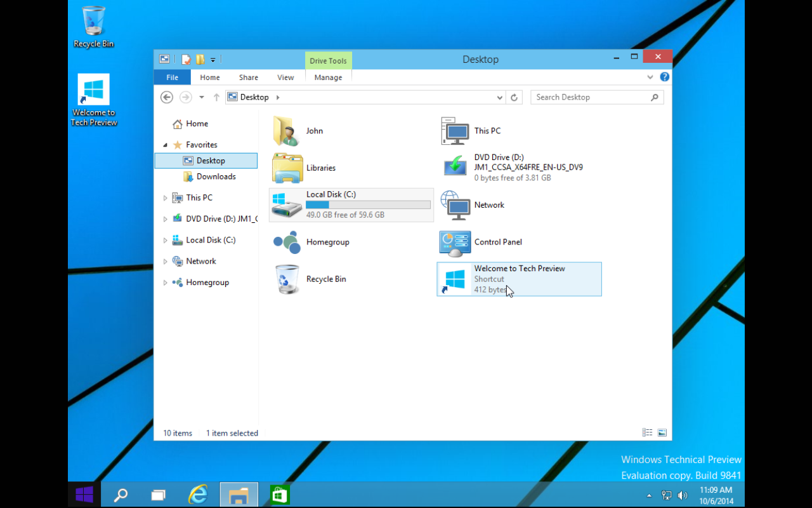This screenshot has width=812, height=508.
Task: Click the Local Disk (C:) usage bar
Action: pos(368,204)
